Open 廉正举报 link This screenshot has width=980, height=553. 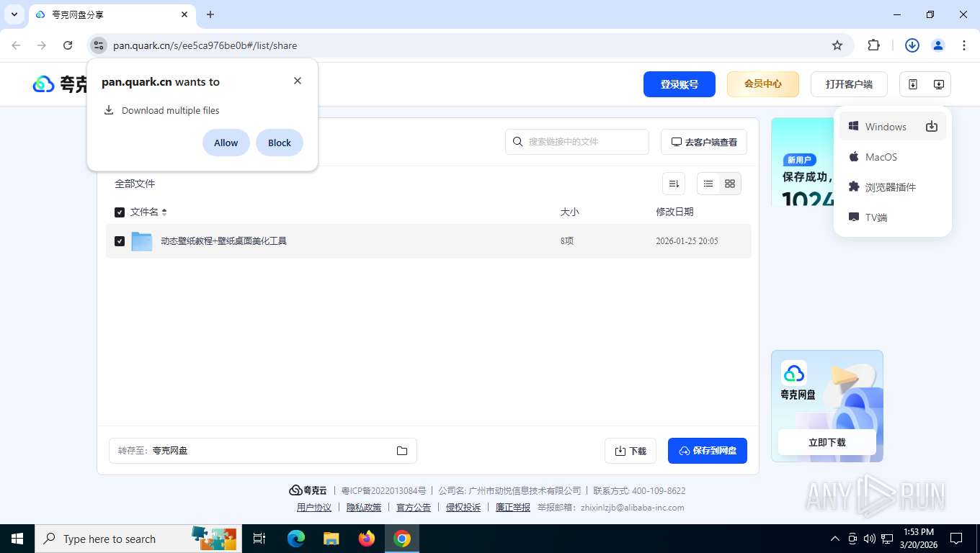coord(513,508)
